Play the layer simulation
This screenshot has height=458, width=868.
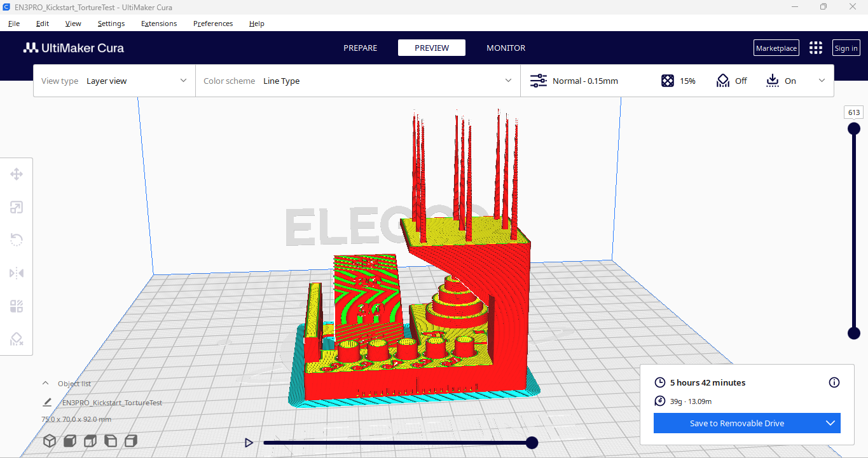(x=249, y=443)
